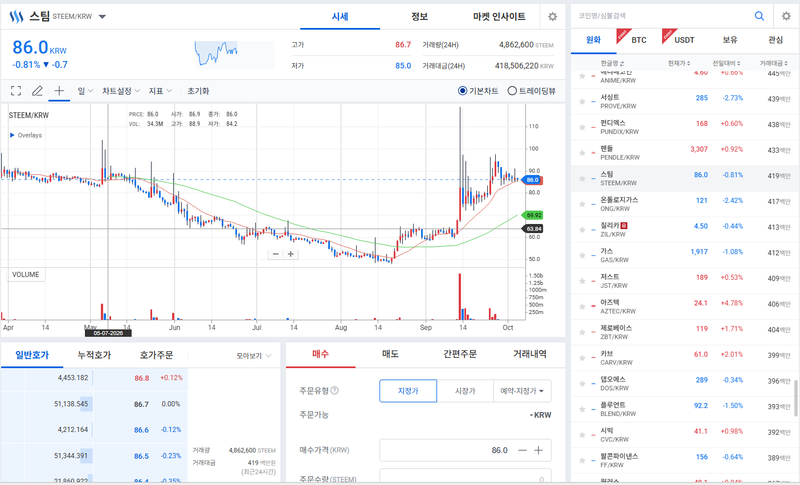Screen dimensions: 800x485
Task: Sort list by 거래대금 column
Action: click(773, 63)
